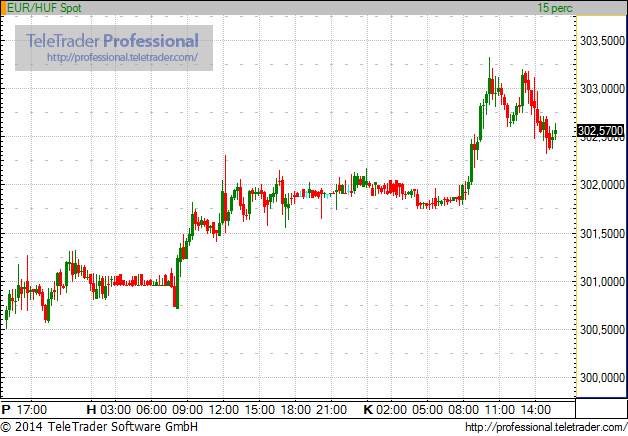Select the 303,0000 price axis label
Screen dimensions: 628x436
602,89
